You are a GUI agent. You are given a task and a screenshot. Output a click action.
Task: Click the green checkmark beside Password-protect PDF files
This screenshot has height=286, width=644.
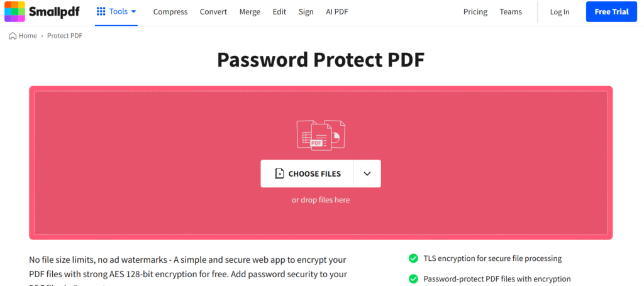(x=413, y=279)
